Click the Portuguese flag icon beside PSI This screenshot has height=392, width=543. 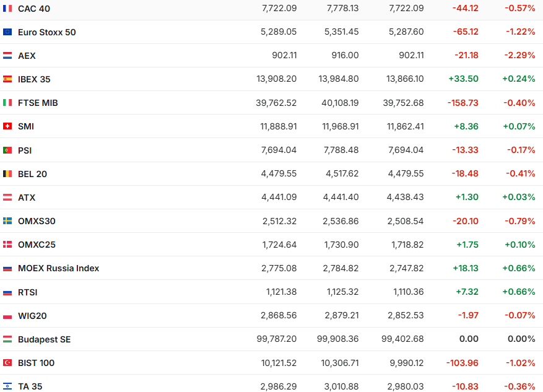click(x=7, y=150)
